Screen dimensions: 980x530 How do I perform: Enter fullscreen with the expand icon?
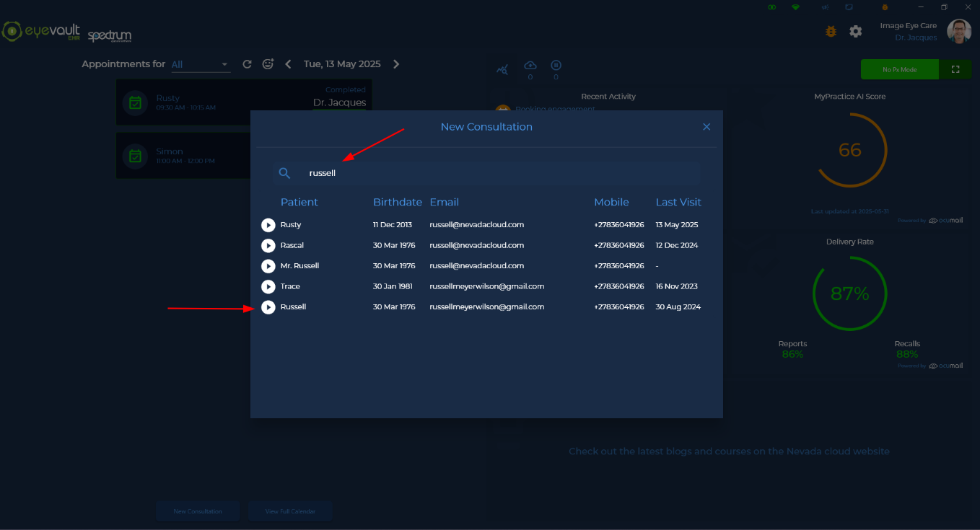click(955, 69)
